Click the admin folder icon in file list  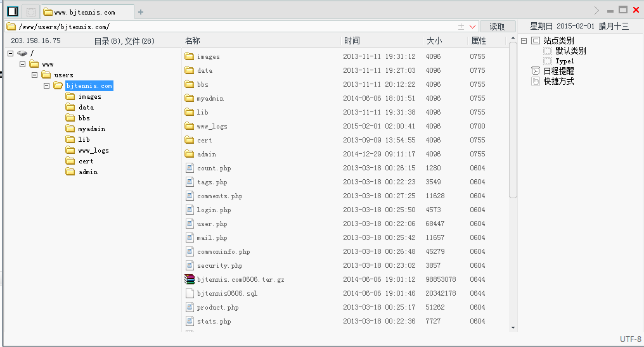190,154
